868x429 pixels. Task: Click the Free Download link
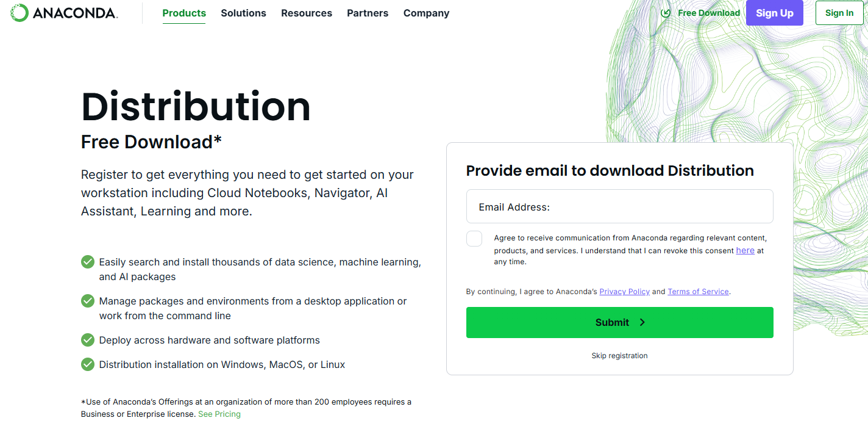point(708,13)
